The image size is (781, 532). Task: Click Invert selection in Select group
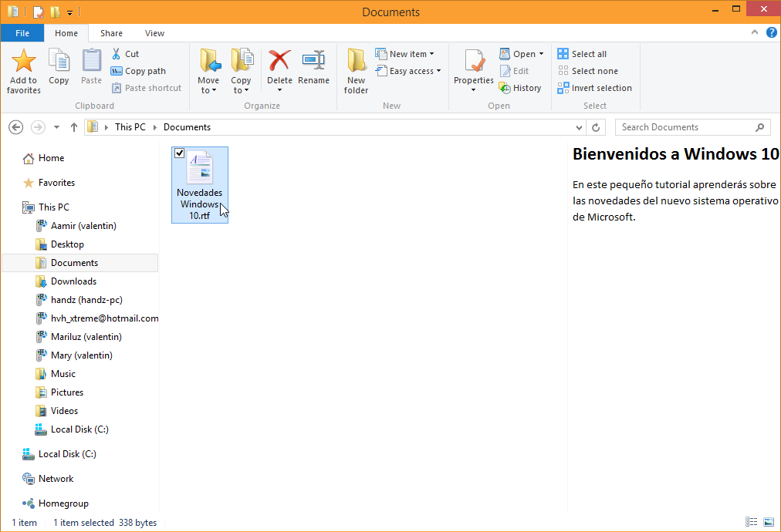[594, 88]
